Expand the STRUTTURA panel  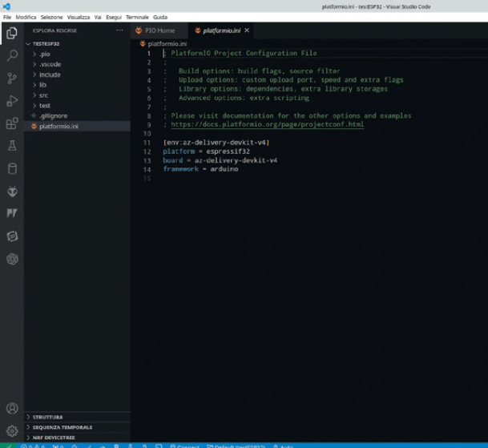pos(28,417)
